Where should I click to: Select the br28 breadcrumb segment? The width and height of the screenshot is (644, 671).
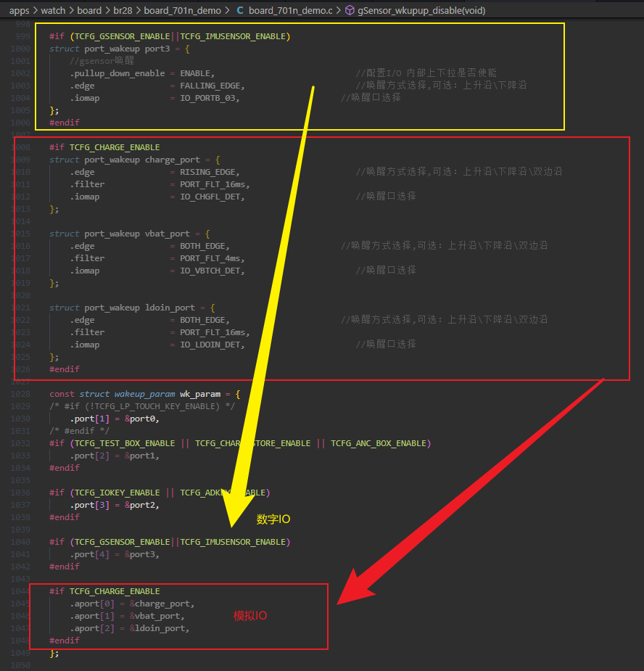pos(123,10)
